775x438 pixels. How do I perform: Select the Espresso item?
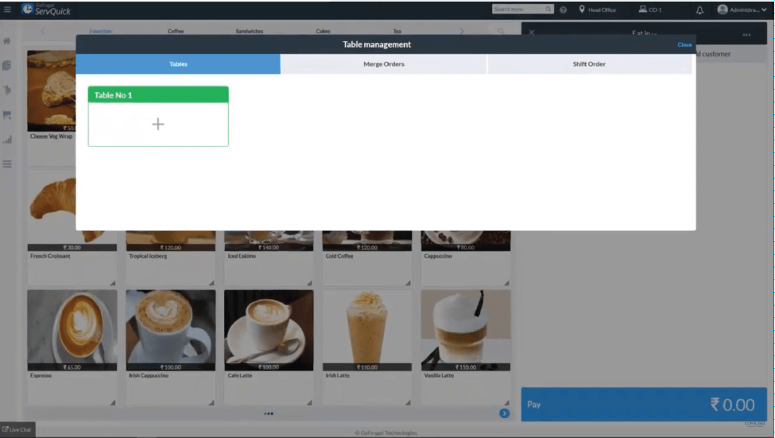(x=72, y=347)
